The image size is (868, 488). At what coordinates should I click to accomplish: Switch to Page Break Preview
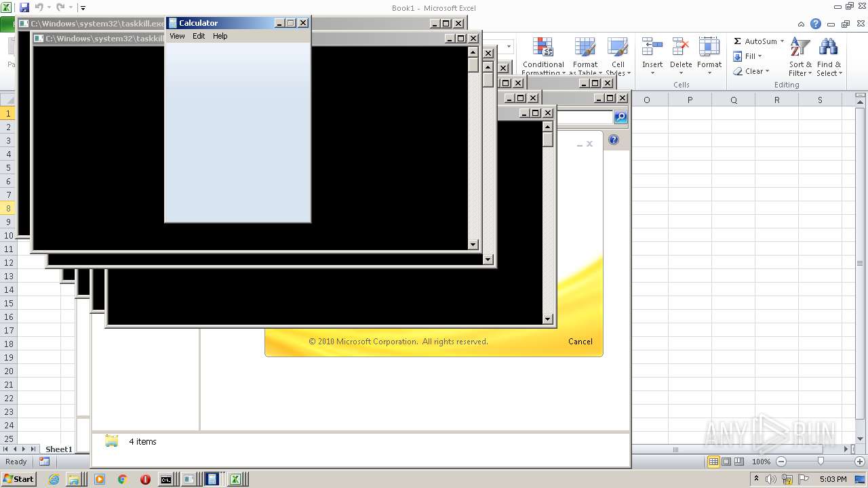(x=739, y=462)
